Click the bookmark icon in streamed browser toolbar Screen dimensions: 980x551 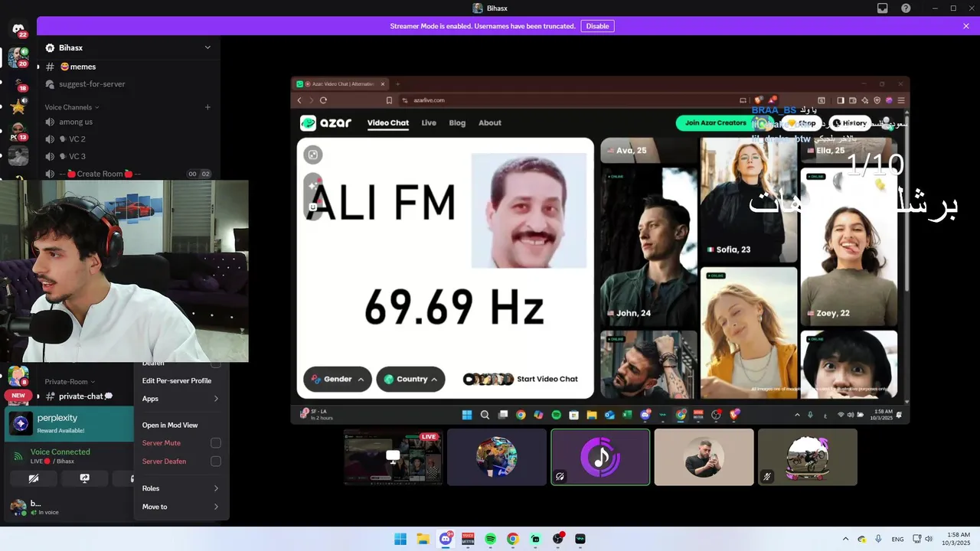389,100
